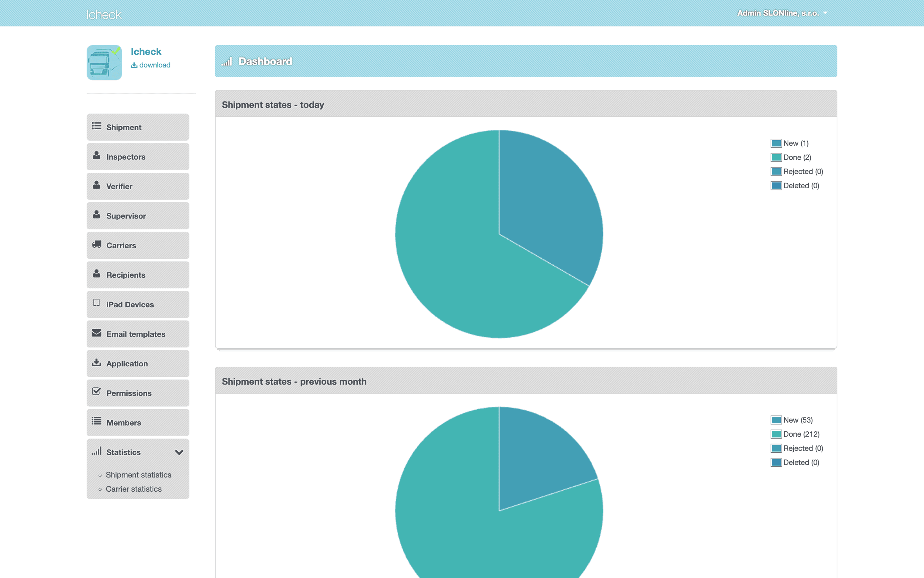Click the Dashboard signal bars icon
Image resolution: width=924 pixels, height=578 pixels.
pos(227,61)
